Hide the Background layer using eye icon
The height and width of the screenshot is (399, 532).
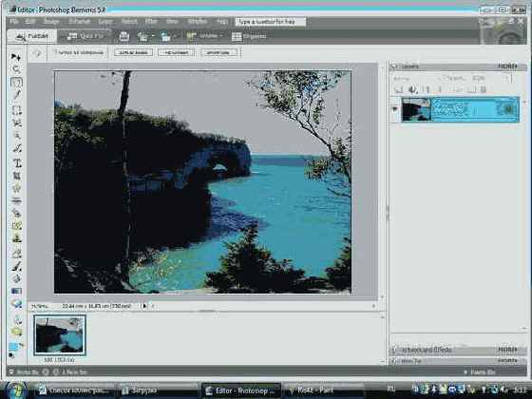(x=394, y=109)
